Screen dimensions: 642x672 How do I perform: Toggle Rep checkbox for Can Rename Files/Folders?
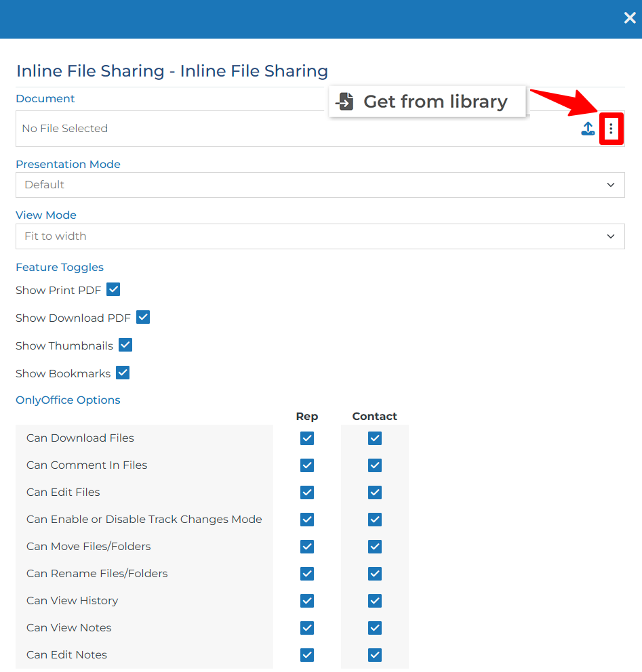coord(307,574)
